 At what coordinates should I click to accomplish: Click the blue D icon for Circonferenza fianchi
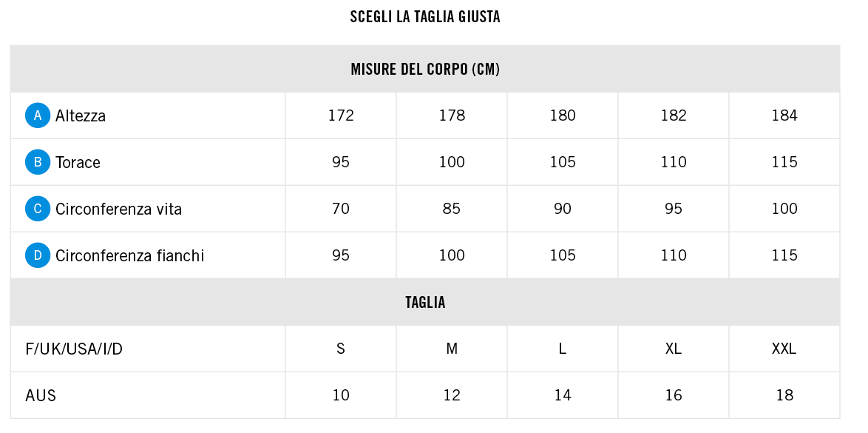(38, 255)
